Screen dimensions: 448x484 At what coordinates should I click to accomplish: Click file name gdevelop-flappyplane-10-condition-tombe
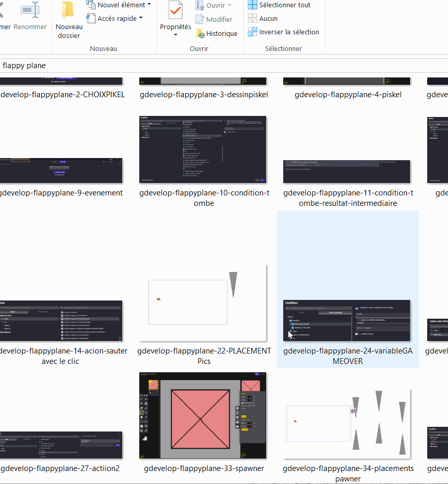[204, 198]
